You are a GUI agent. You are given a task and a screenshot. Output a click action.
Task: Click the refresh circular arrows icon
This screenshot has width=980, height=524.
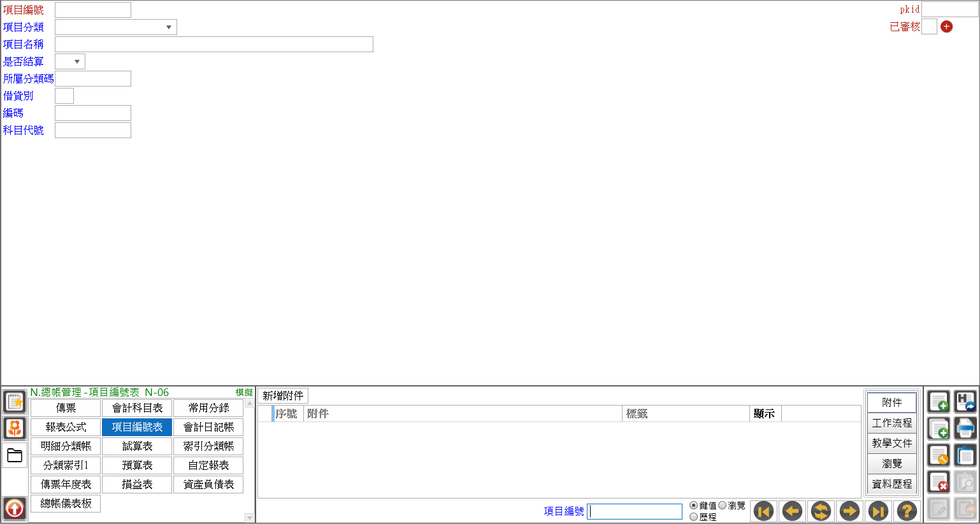821,511
